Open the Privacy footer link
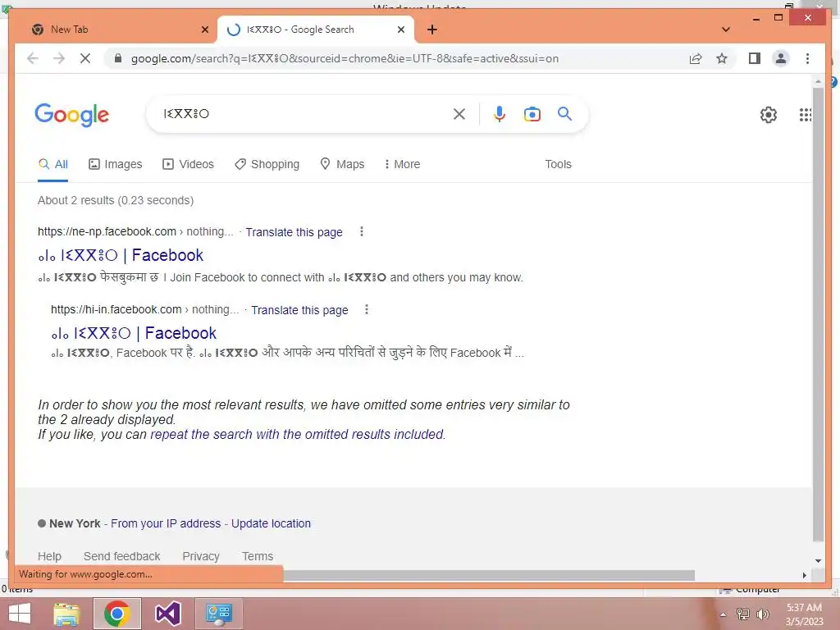Image resolution: width=840 pixels, height=630 pixels. (x=201, y=556)
